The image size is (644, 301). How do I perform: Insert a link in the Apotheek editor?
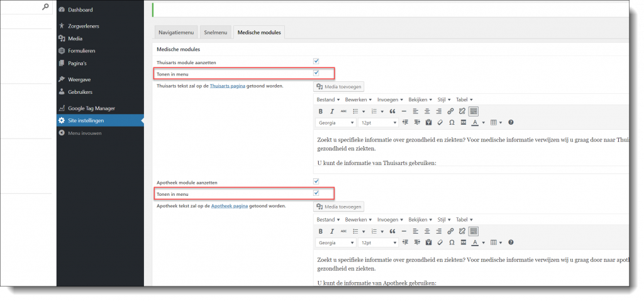coord(450,231)
